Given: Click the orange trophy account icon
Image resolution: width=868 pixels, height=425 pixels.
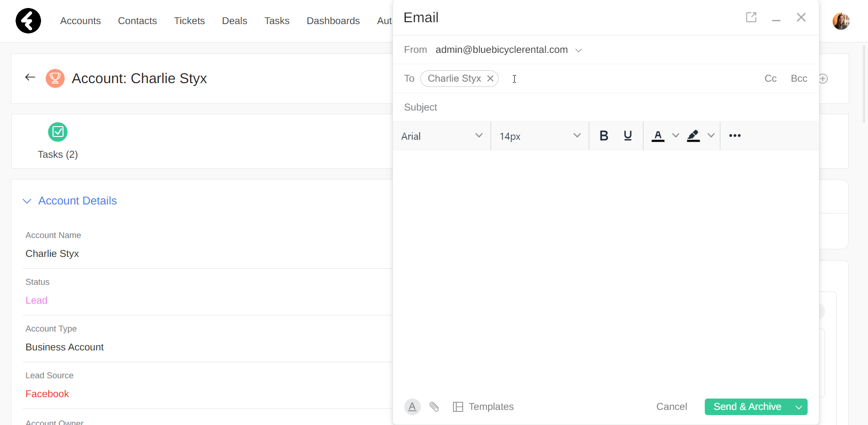Looking at the screenshot, I should (55, 78).
